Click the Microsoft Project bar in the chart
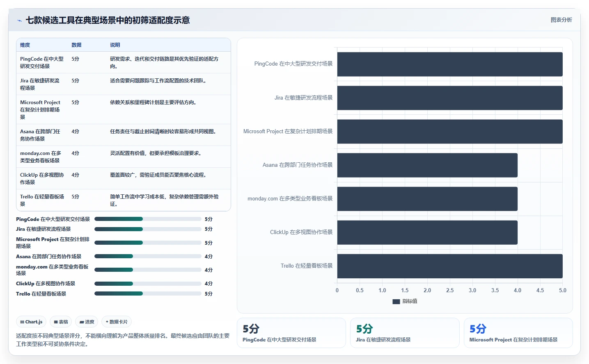 [x=450, y=132]
